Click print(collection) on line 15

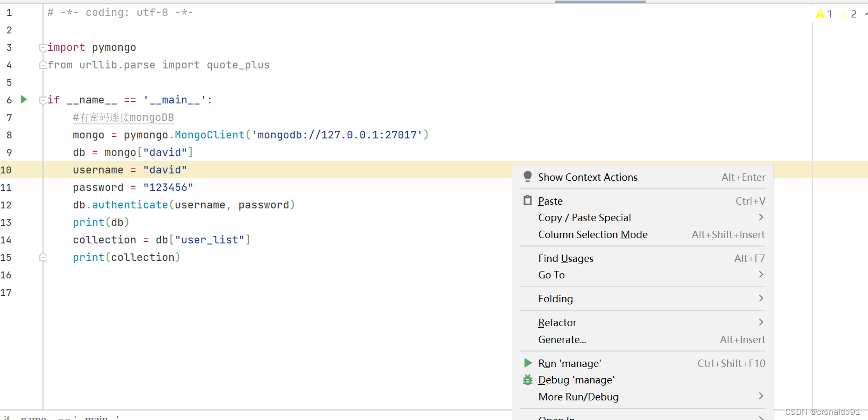click(126, 257)
